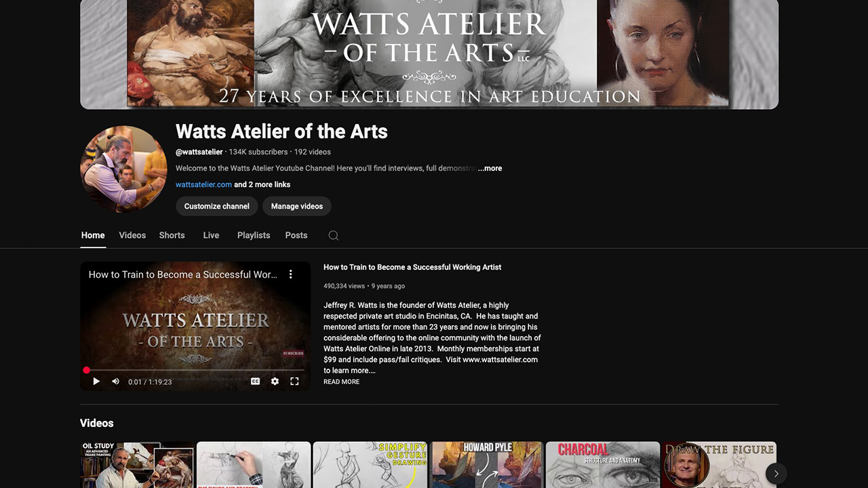Play the featured channel video
This screenshot has height=488, width=868.
tap(96, 382)
